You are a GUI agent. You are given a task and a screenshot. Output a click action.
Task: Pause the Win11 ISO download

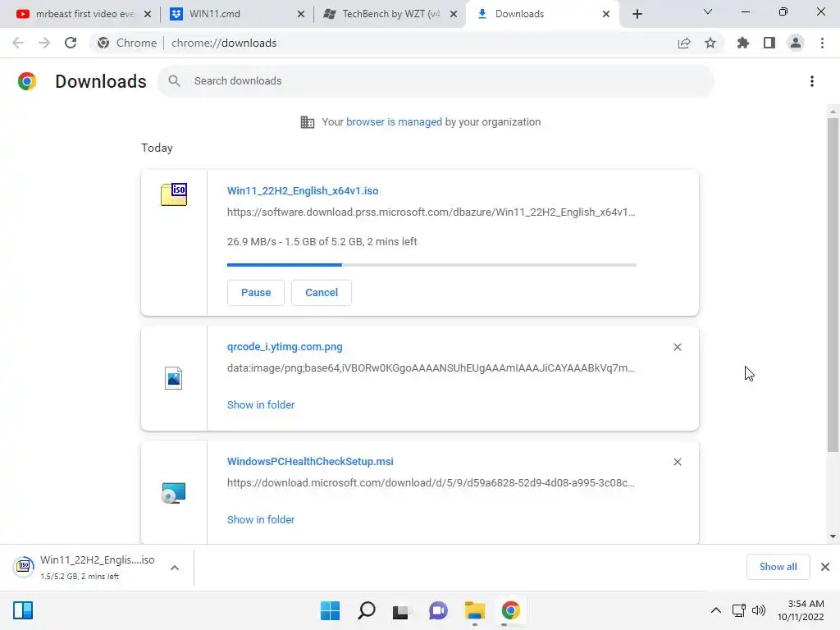click(256, 293)
